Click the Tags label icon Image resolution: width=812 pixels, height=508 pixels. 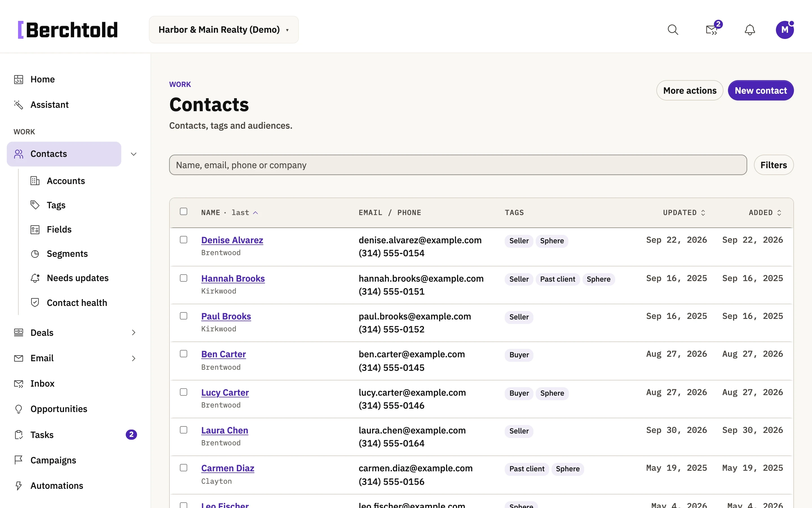tap(35, 205)
